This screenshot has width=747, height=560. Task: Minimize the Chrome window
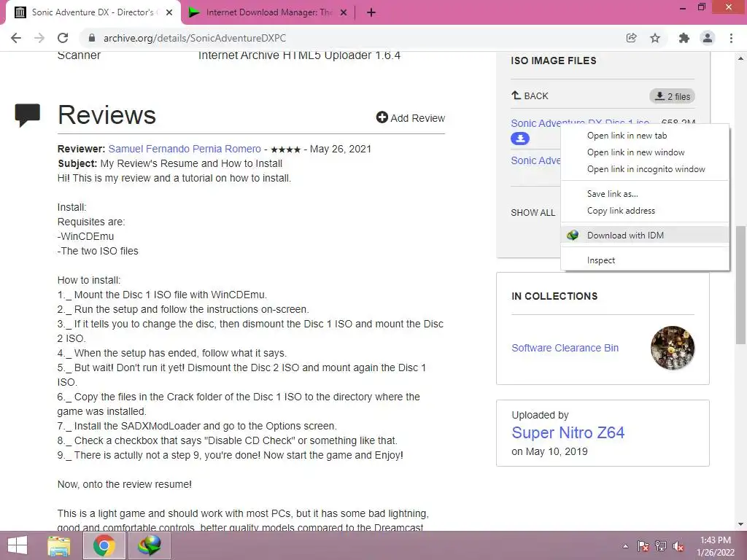pyautogui.click(x=683, y=7)
